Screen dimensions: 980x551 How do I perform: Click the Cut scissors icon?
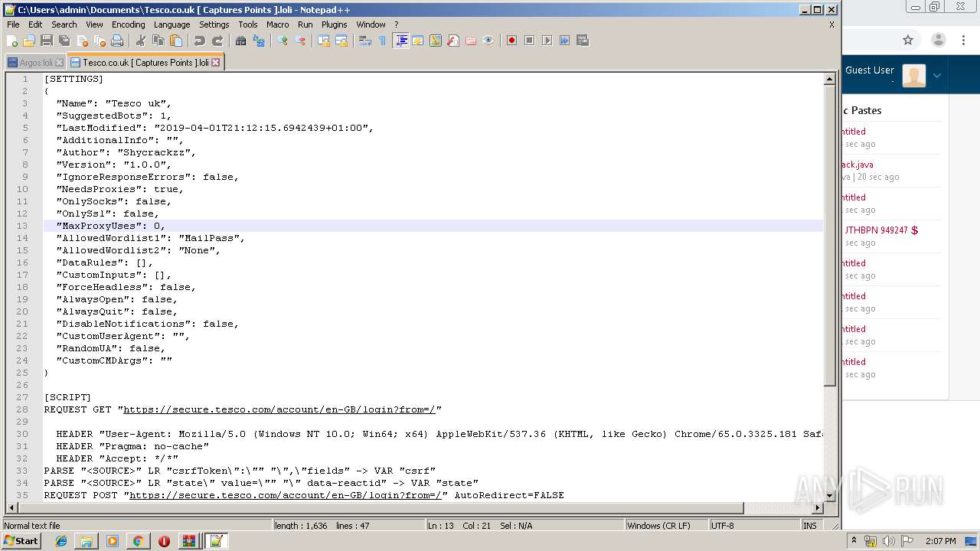click(x=141, y=41)
